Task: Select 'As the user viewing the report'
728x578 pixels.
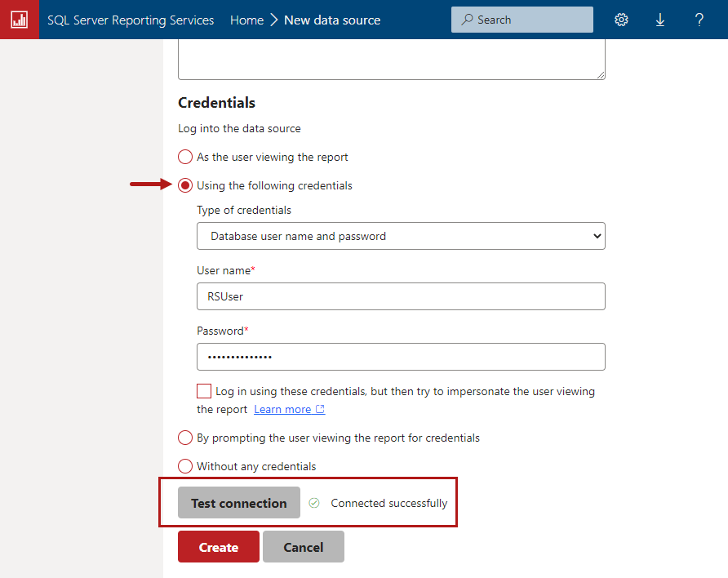Action: coord(185,157)
